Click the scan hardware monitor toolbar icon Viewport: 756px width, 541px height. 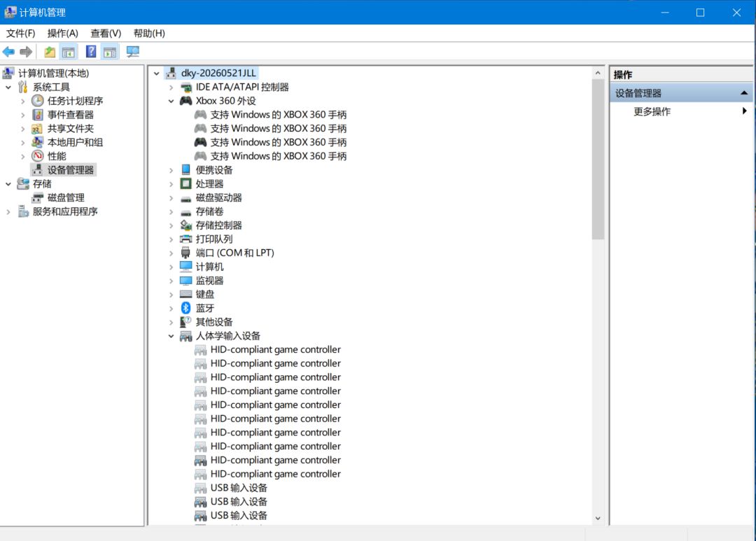coord(132,52)
